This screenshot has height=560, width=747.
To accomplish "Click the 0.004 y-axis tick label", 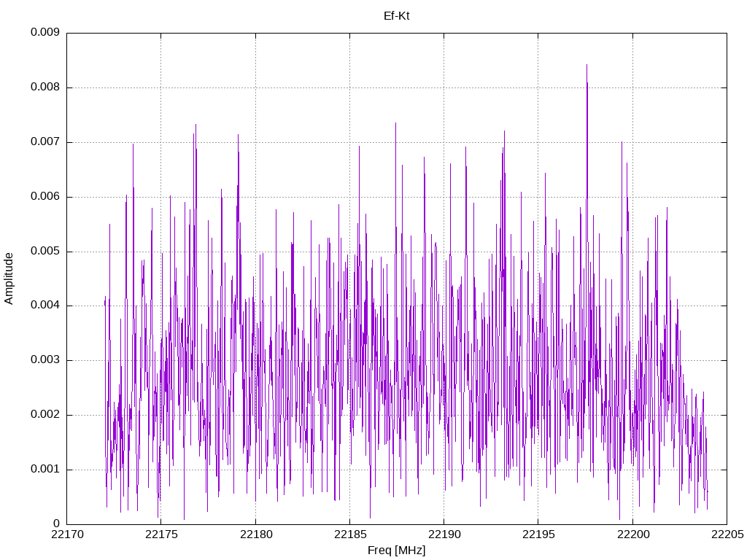I will [45, 306].
